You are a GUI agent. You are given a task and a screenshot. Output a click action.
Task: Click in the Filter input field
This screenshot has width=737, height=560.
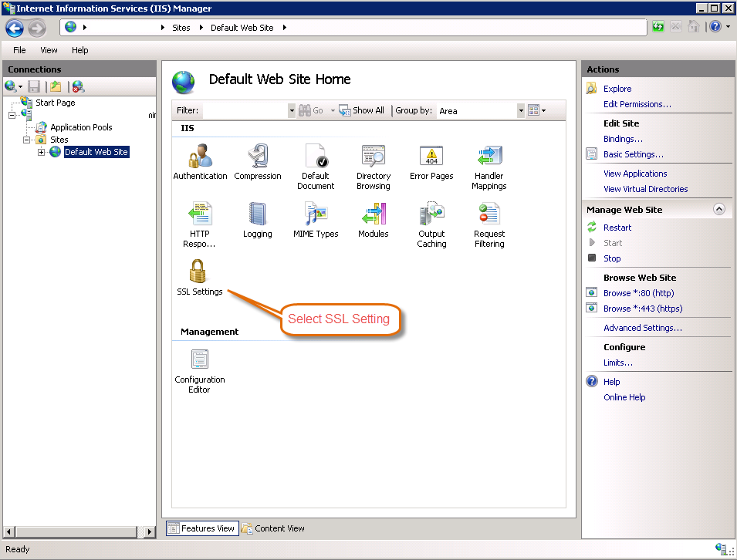point(245,111)
